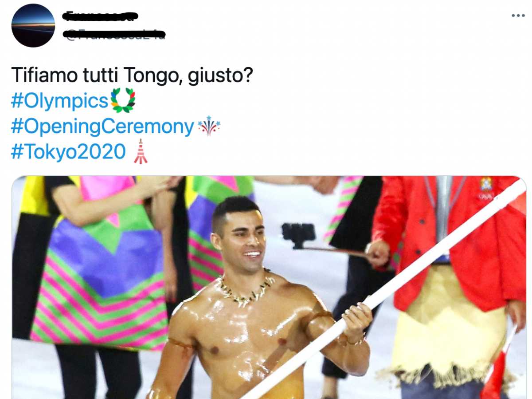Screen dimensions: 532x399
Task: Click the fireworks emoji beside #OpeningCeremony
Action: (x=208, y=126)
